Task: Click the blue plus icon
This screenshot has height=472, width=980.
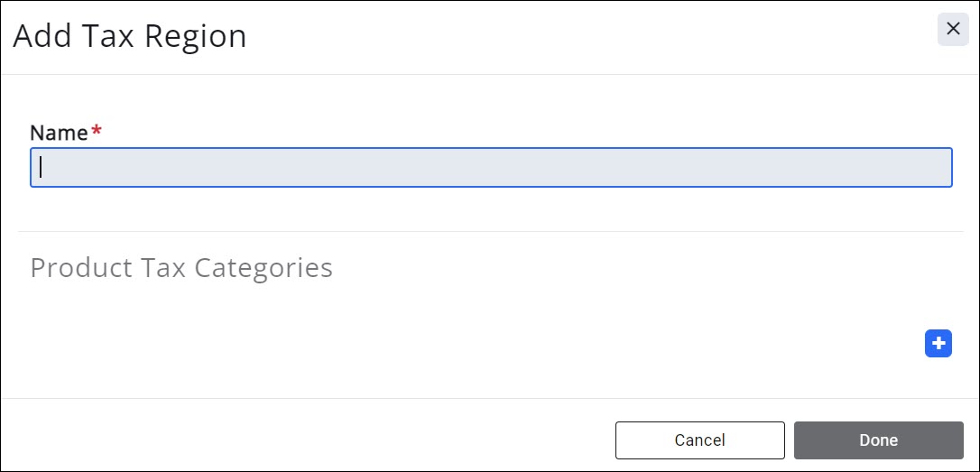Action: [x=938, y=344]
